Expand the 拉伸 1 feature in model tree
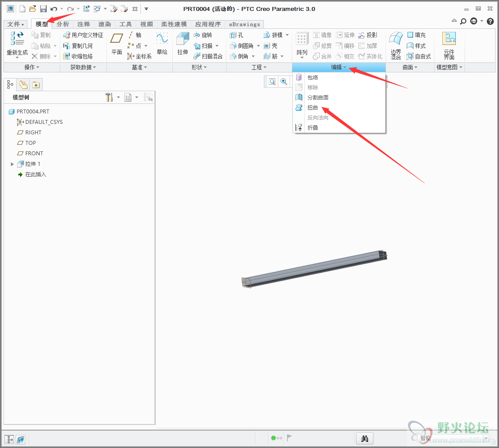This screenshot has height=448, width=499. click(x=12, y=164)
